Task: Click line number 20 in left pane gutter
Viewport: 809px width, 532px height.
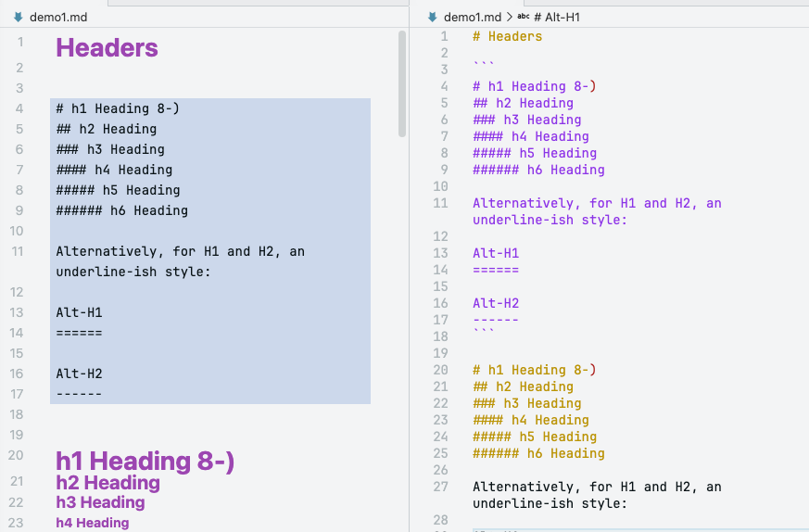Action: pyautogui.click(x=16, y=455)
